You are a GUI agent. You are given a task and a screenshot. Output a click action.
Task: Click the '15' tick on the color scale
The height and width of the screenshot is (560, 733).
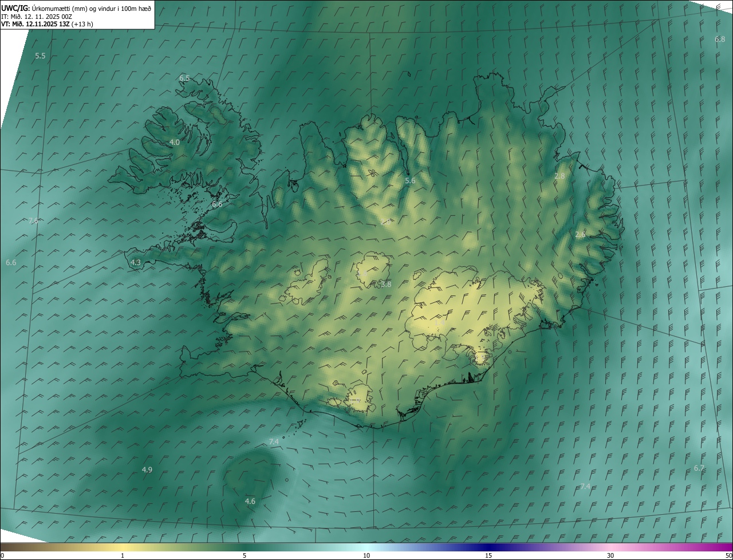[x=488, y=555]
